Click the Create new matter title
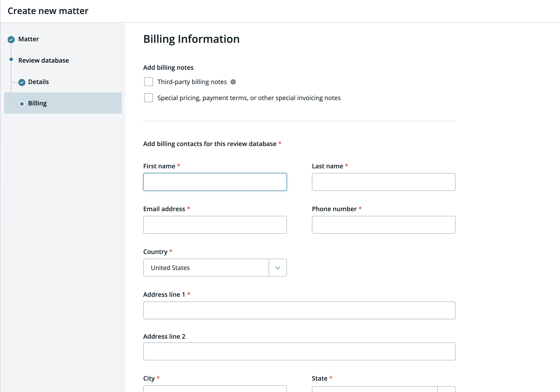560x392 pixels. [48, 11]
